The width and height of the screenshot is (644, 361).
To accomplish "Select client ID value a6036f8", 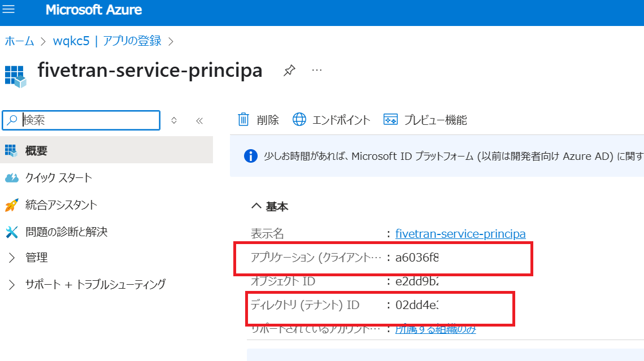I will coord(417,258).
